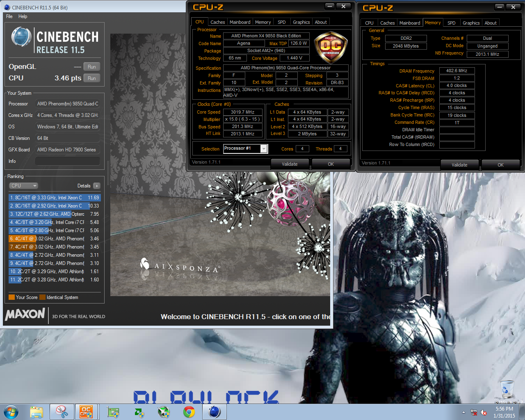Launch Google Chrome from the taskbar
Image resolution: width=525 pixels, height=420 pixels.
coord(189,412)
